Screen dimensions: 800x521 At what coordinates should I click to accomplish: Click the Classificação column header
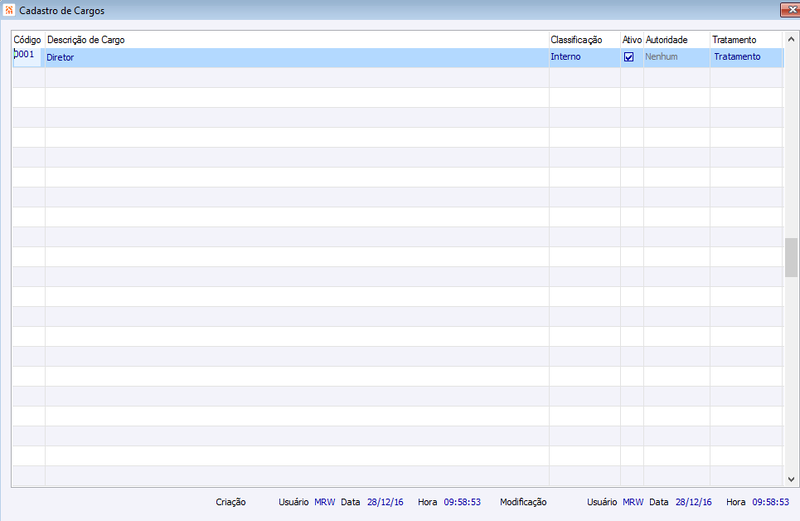(x=576, y=40)
